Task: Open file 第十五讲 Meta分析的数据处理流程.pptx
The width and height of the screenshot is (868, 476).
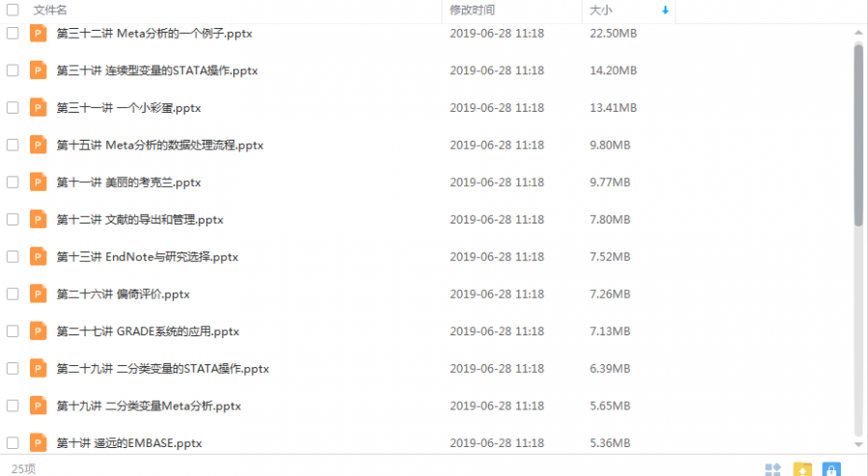Action: [160, 145]
